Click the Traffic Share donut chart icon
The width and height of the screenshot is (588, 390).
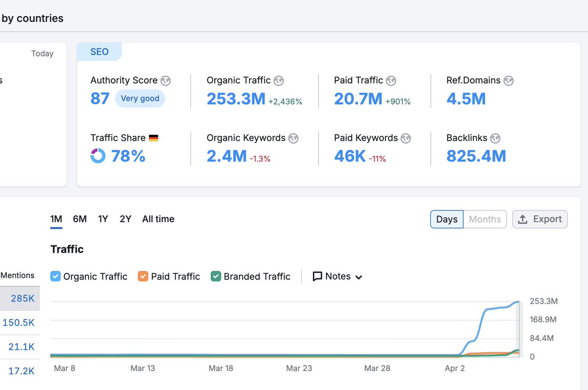(97, 156)
